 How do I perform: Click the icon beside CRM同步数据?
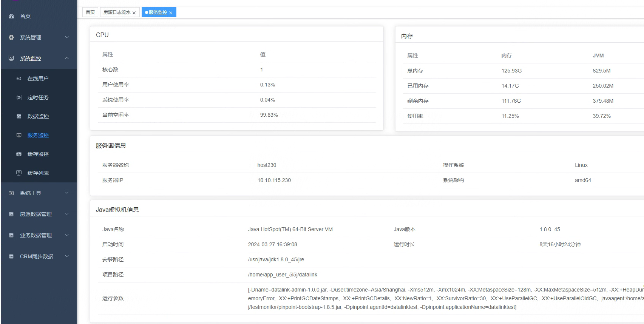click(x=11, y=256)
